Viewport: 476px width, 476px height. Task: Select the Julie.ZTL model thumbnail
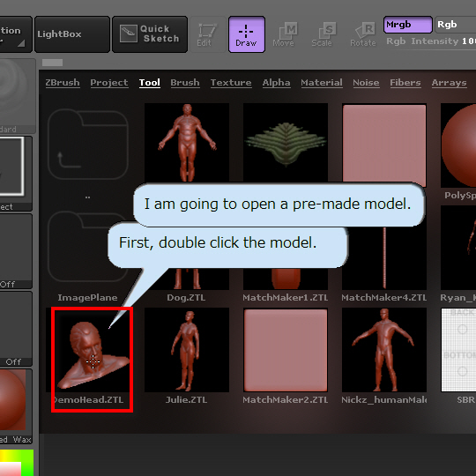(x=187, y=350)
